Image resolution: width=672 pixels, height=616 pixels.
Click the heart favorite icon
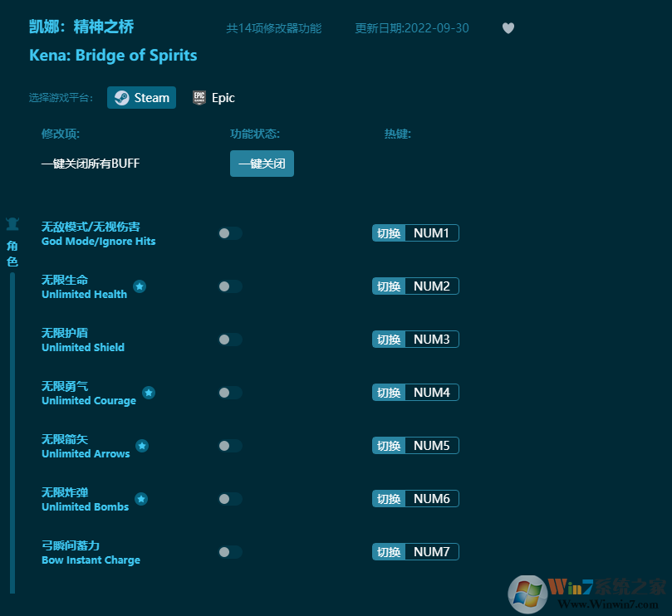tap(508, 28)
